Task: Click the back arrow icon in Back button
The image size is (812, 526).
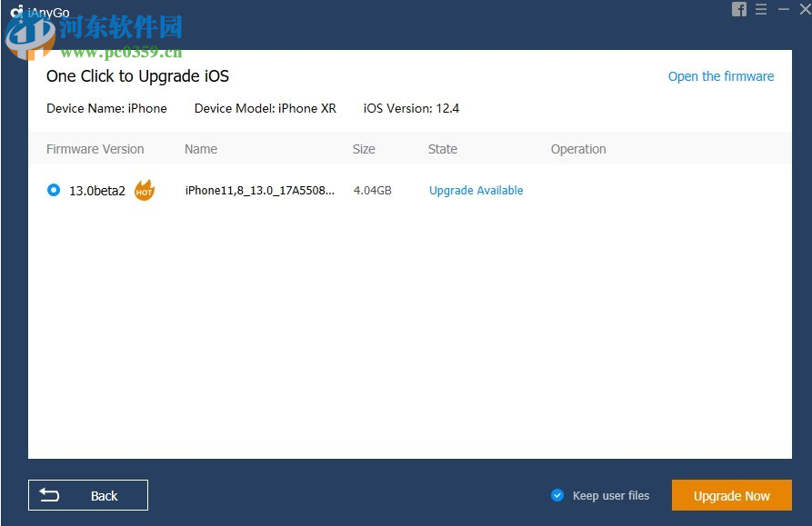Action: pos(50,495)
